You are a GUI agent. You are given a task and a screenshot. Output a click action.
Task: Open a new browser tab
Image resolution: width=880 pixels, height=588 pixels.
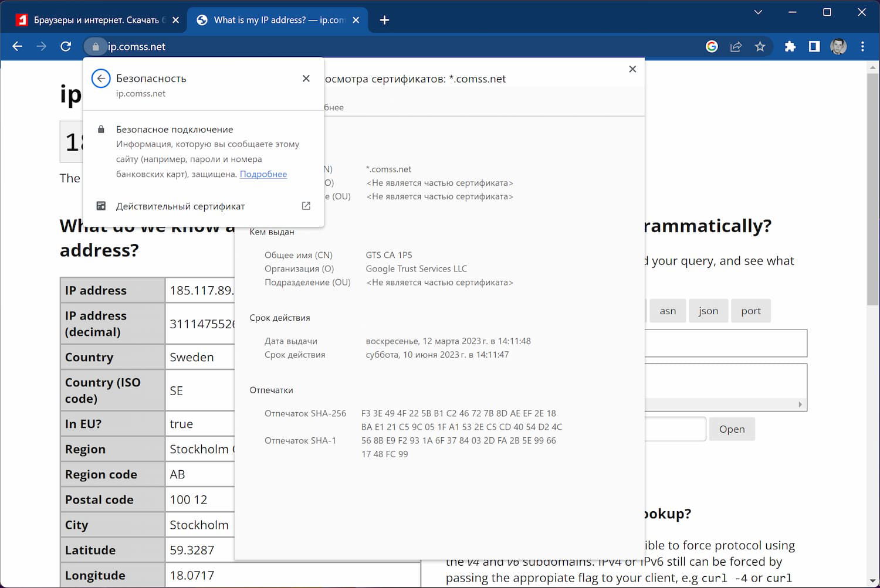[384, 20]
